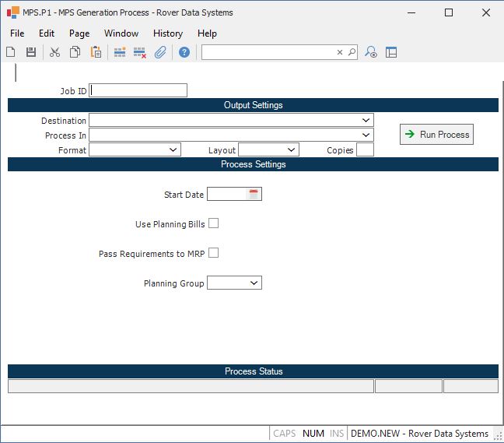Click the delete row icon with red X
This screenshot has width=504, height=443.
tap(140, 52)
